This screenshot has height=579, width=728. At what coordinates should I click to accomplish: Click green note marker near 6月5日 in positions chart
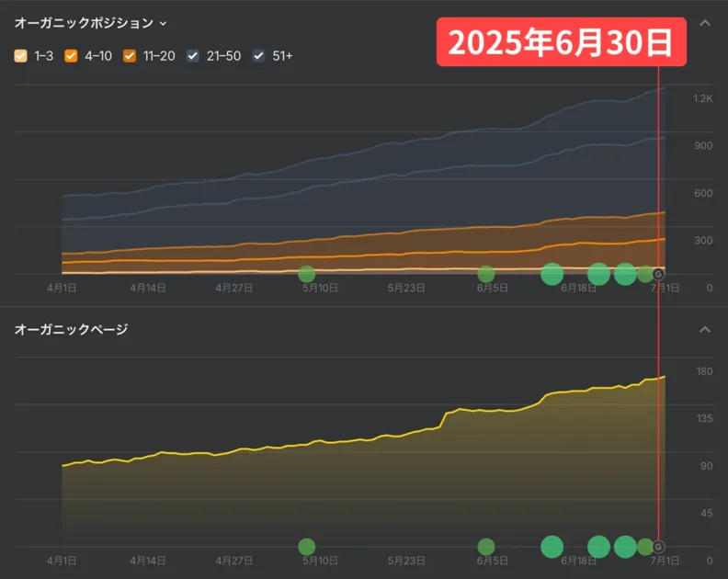tap(486, 274)
